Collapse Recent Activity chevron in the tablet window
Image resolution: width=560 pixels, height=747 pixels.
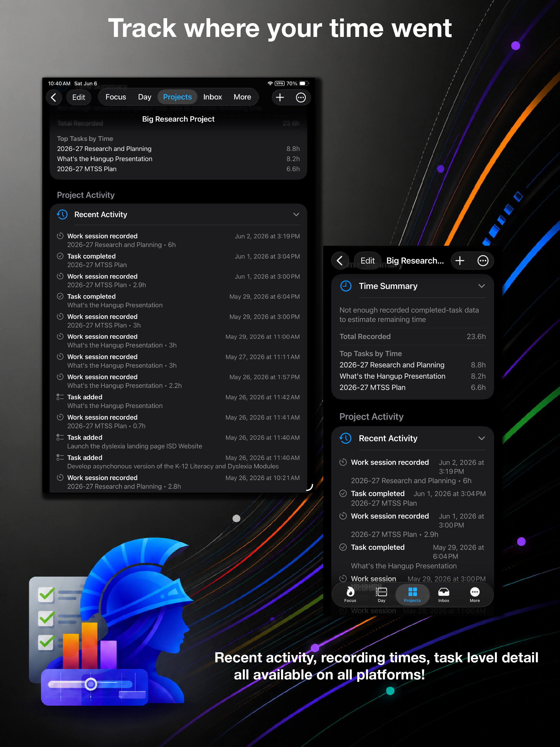coord(296,214)
